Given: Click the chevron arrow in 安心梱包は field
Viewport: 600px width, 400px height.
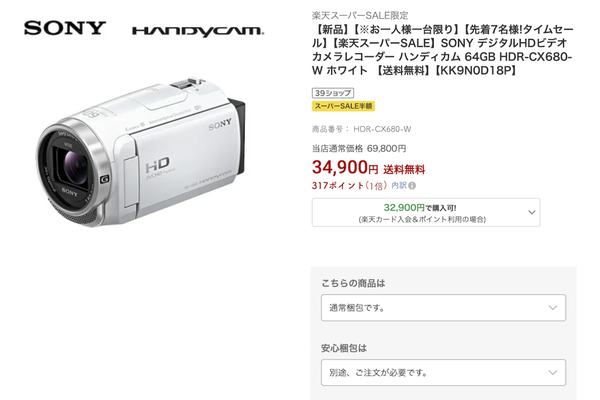Looking at the screenshot, I should pyautogui.click(x=553, y=372).
